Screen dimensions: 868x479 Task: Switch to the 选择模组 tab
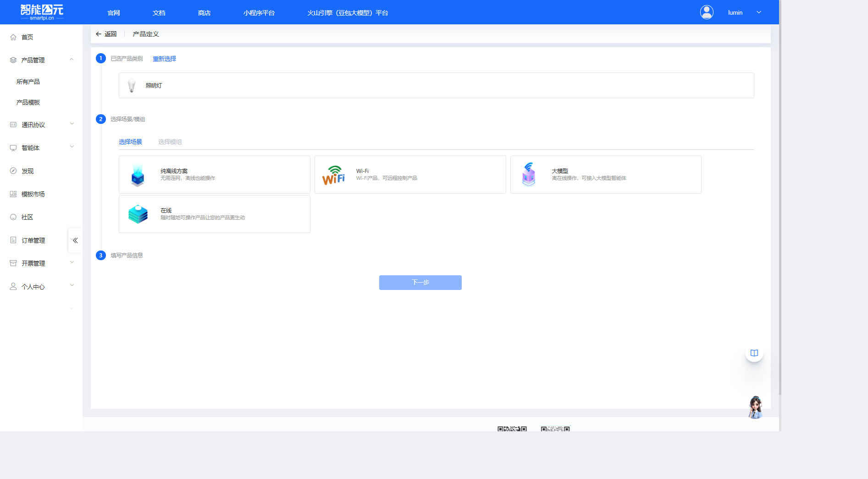pos(170,142)
